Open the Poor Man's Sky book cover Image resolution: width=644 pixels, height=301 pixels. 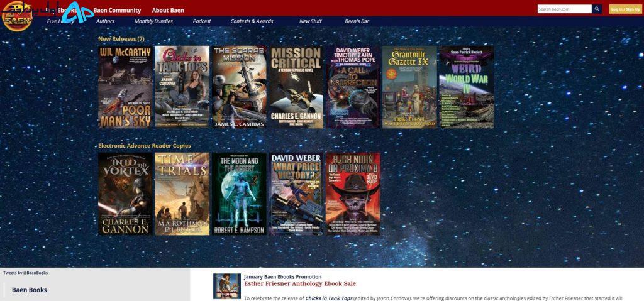click(x=125, y=87)
